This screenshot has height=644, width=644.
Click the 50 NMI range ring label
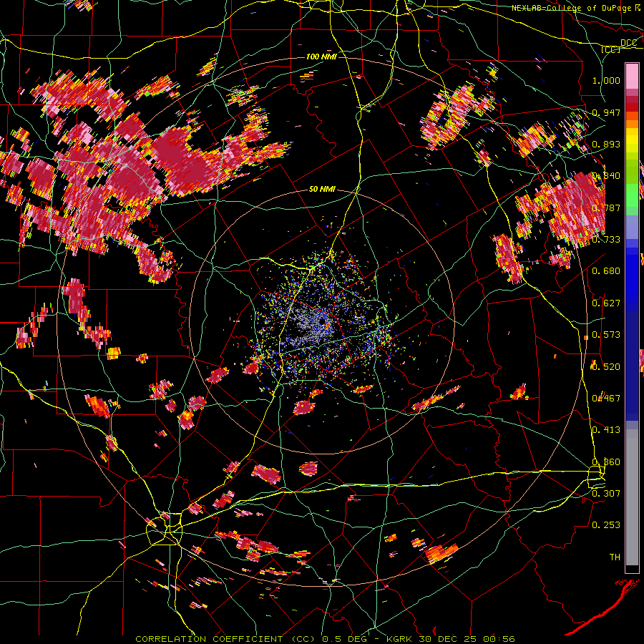(322, 190)
